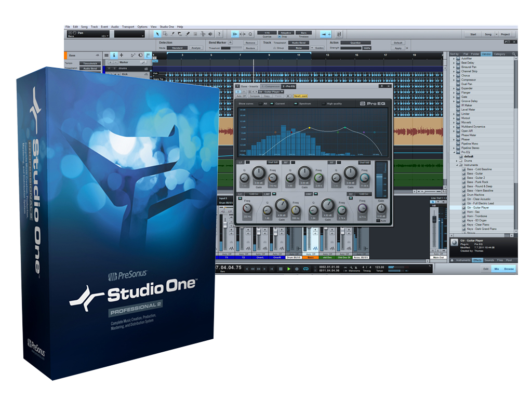Open the Transport menu
The width and height of the screenshot is (532, 399).
[x=128, y=26]
